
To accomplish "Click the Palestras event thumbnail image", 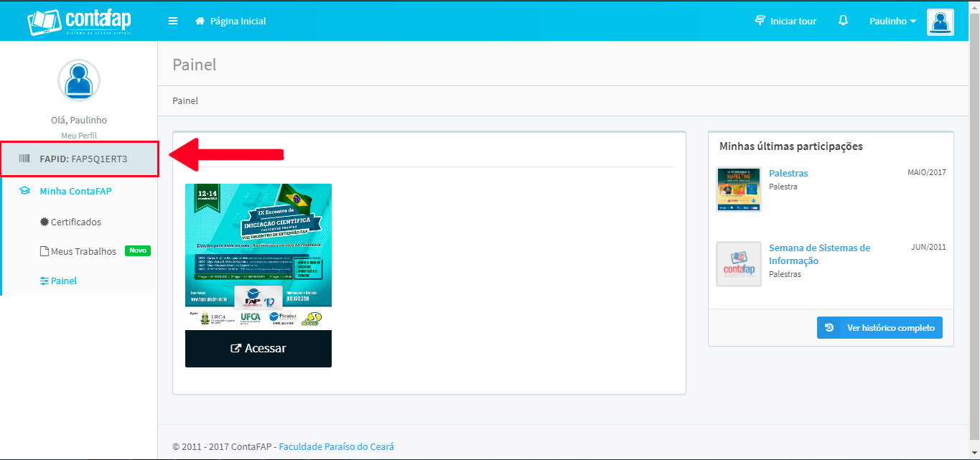I will pos(739,189).
